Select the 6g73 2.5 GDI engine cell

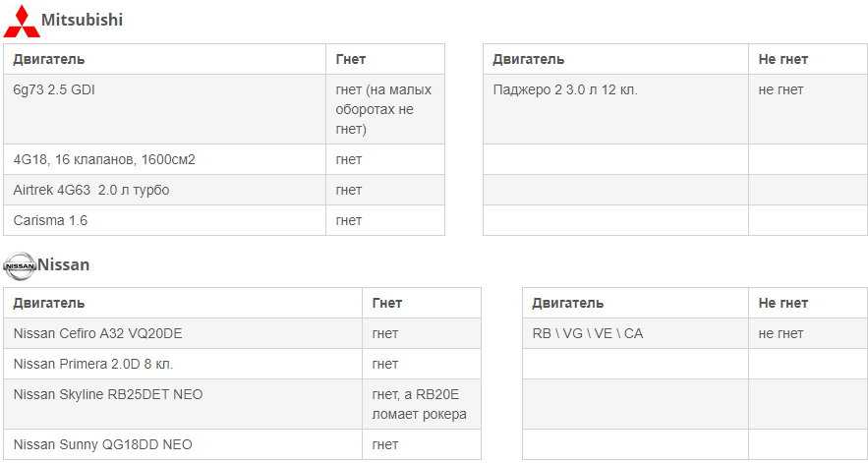tap(164, 109)
